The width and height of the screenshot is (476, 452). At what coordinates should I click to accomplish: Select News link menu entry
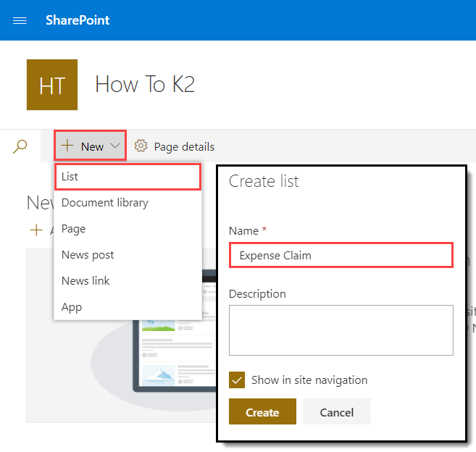(x=128, y=281)
